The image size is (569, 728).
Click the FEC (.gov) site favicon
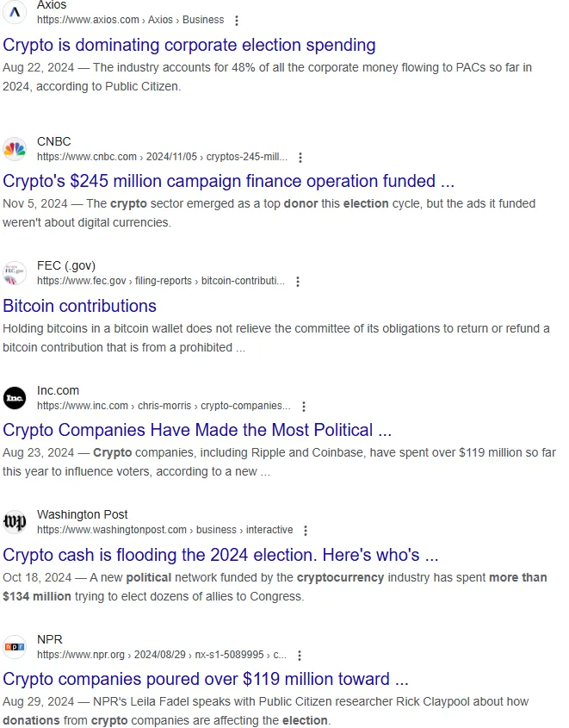tap(15, 273)
